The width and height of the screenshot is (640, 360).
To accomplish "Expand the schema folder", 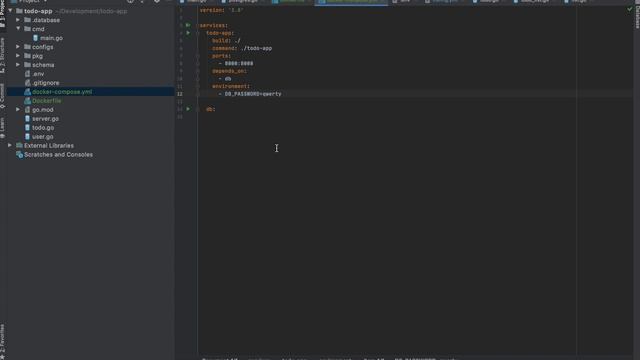I will pyautogui.click(x=18, y=65).
